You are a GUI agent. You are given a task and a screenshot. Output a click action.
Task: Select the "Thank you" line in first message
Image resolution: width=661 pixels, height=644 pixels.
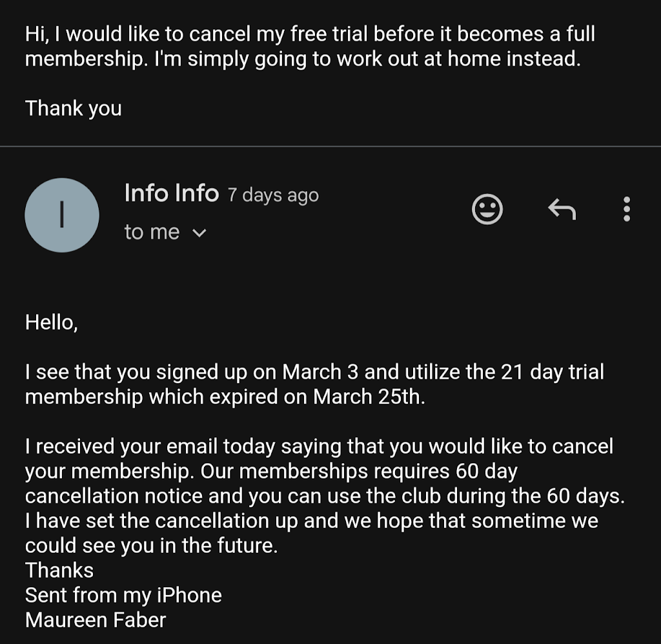[x=73, y=108]
